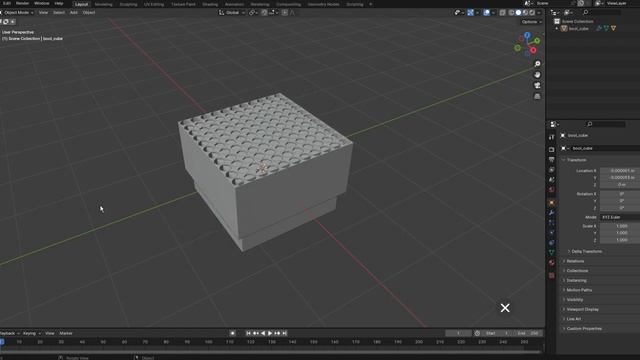The width and height of the screenshot is (640, 360).
Task: Switch to wireframe viewport shading
Action: point(511,13)
